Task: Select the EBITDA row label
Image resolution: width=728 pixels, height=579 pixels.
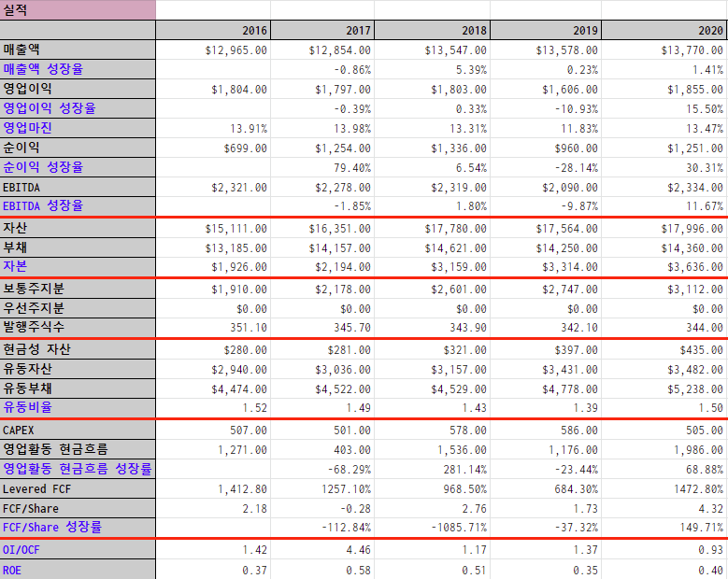Action: point(78,187)
